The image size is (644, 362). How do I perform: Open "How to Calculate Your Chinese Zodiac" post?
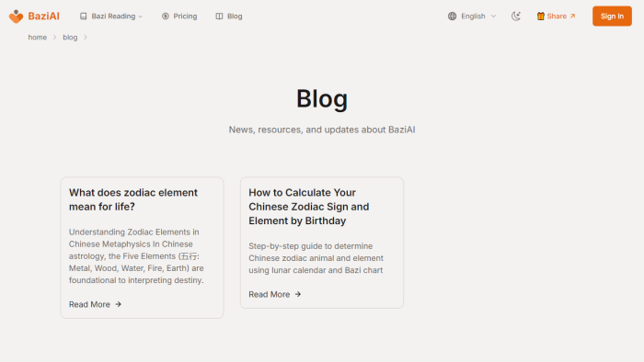[x=309, y=207]
